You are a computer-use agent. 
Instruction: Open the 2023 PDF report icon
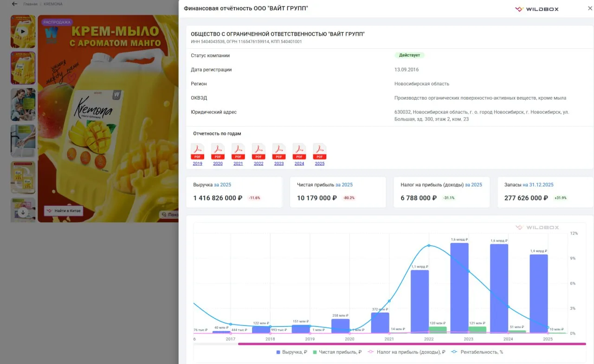coord(279,151)
